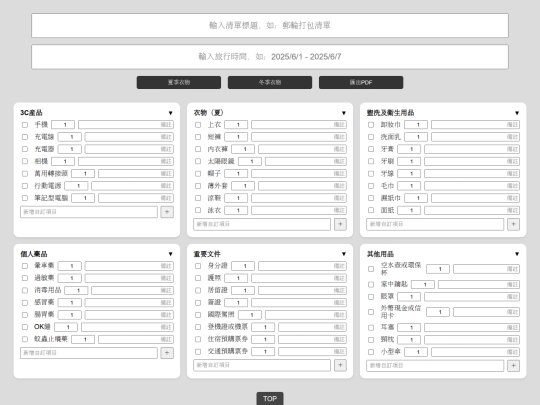The image size is (540, 405).
Task: Collapse the 重要文件 section arrow
Action: click(344, 254)
